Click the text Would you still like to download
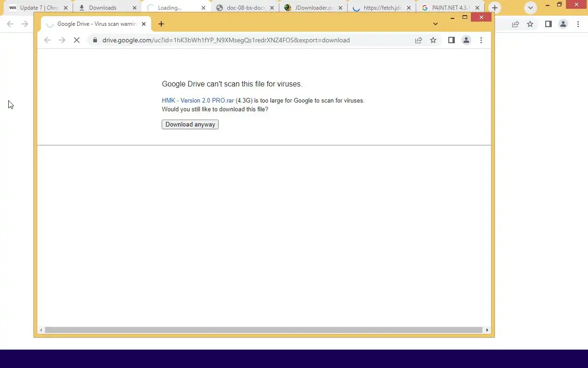Viewport: 588px width, 368px height. tap(215, 109)
